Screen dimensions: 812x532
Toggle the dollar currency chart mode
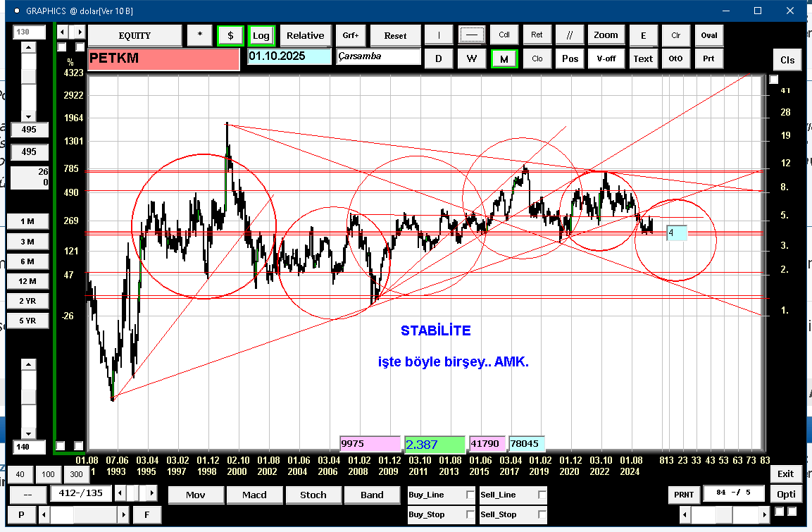(230, 35)
